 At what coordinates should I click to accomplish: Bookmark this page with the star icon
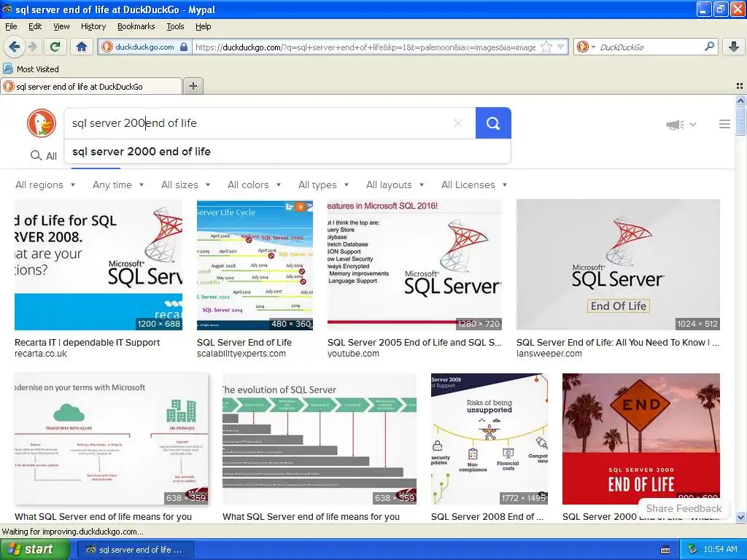pos(546,47)
